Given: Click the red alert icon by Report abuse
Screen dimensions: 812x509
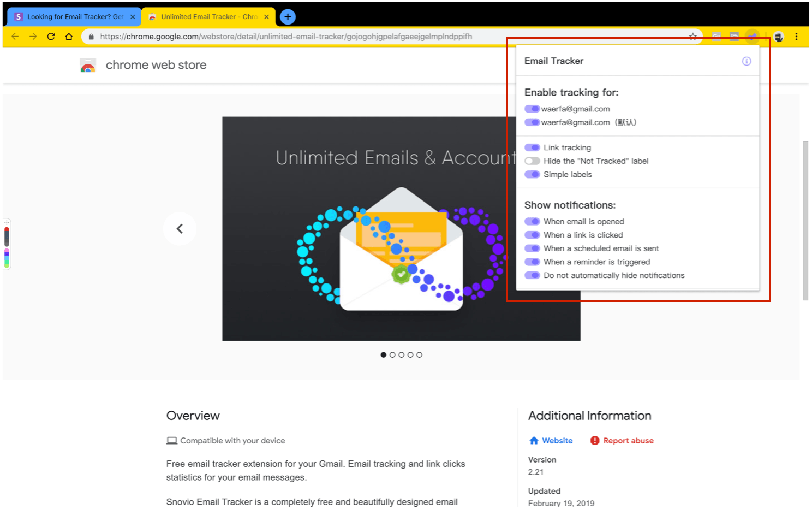Looking at the screenshot, I should (x=595, y=441).
